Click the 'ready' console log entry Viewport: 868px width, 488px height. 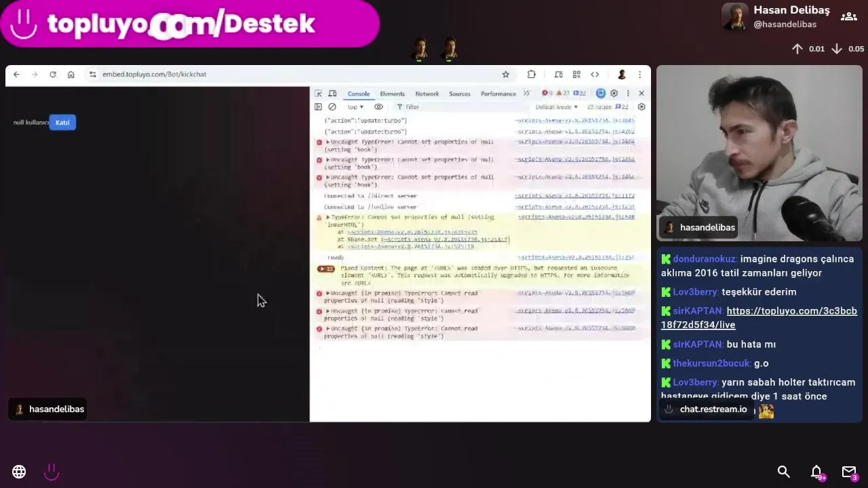pyautogui.click(x=336, y=258)
